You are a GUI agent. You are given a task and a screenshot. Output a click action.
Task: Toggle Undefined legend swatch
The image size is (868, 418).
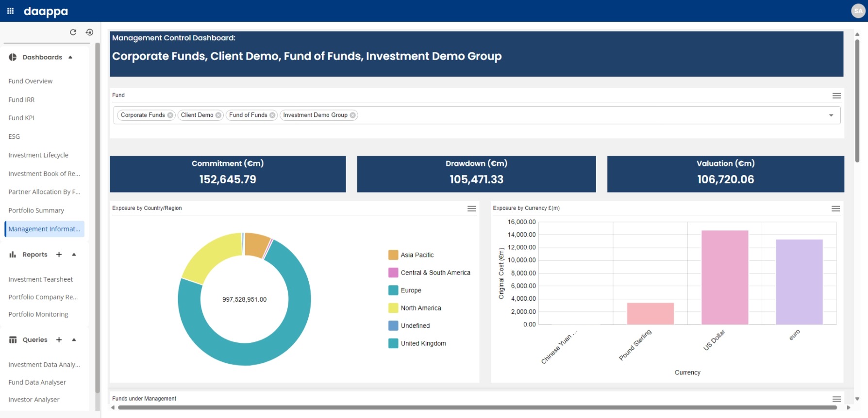point(393,326)
